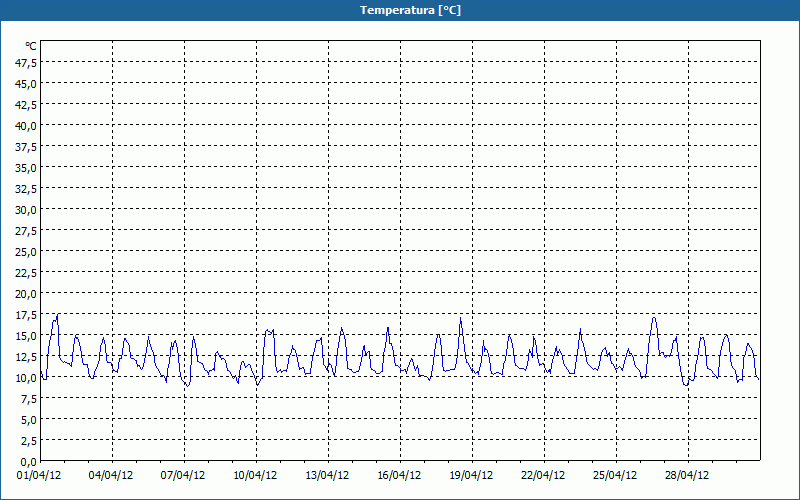Select the 5,0 y-axis value
This screenshot has width=800, height=500.
click(29, 420)
